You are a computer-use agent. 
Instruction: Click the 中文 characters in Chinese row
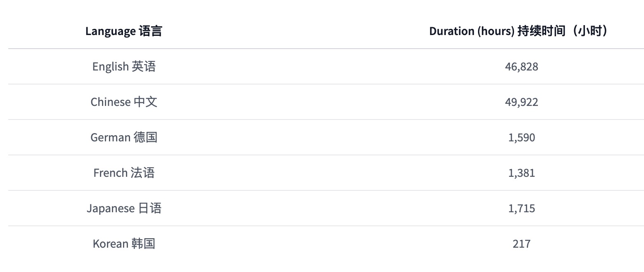point(146,102)
